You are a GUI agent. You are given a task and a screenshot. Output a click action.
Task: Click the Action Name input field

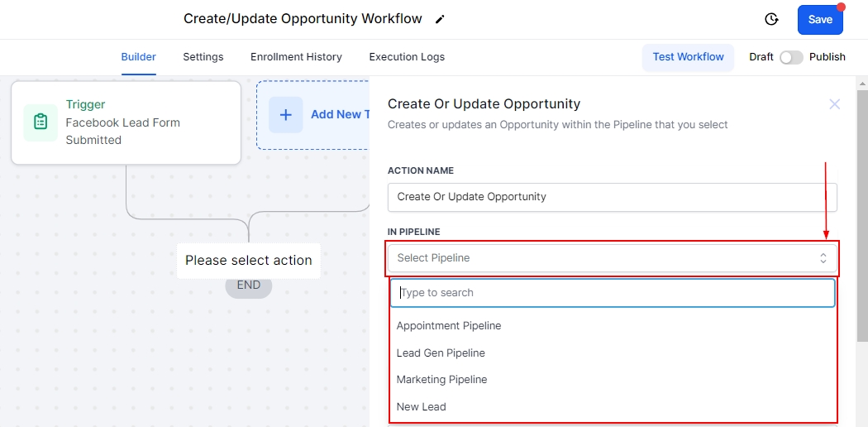coord(612,197)
